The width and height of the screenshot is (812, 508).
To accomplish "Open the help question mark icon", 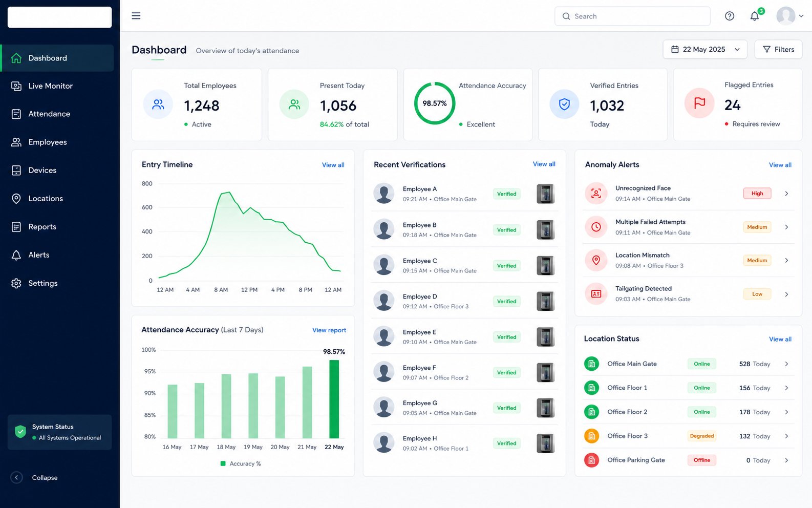I will (730, 16).
